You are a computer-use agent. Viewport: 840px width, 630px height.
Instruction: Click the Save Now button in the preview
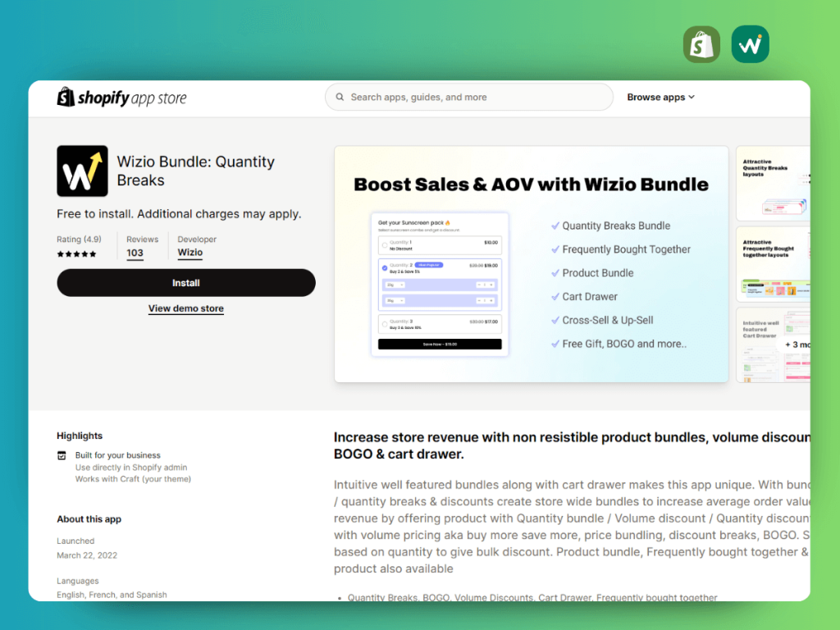click(440, 344)
